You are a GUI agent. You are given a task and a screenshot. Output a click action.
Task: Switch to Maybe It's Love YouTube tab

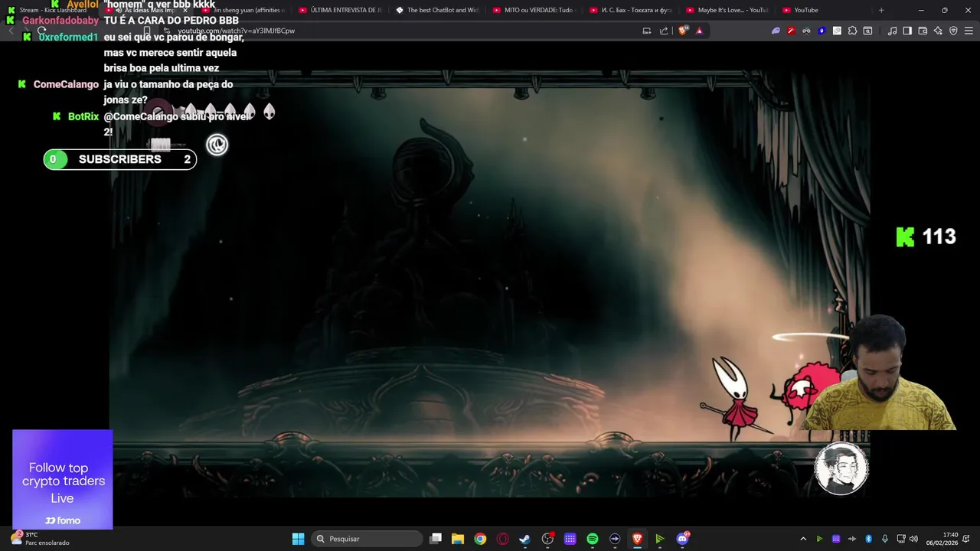click(727, 10)
